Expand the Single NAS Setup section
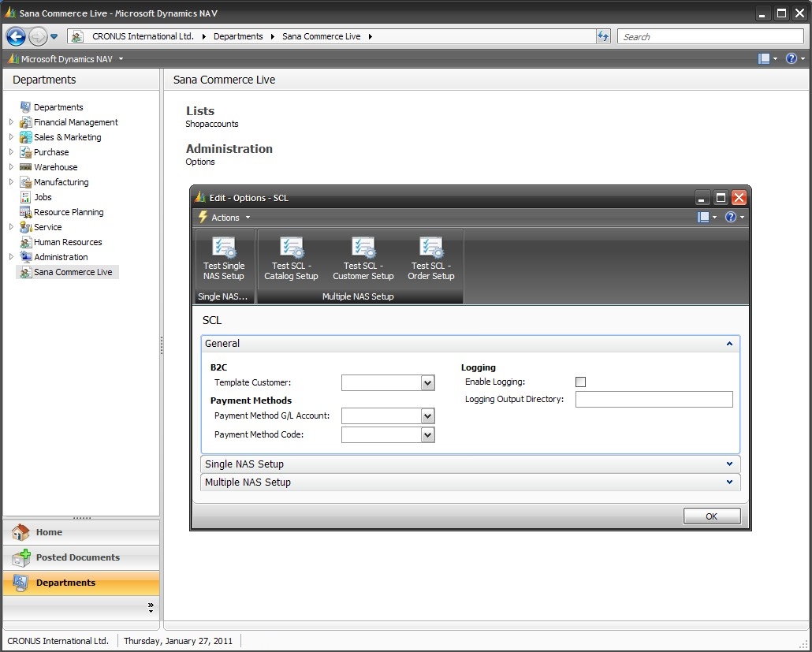This screenshot has height=652, width=812. point(729,464)
